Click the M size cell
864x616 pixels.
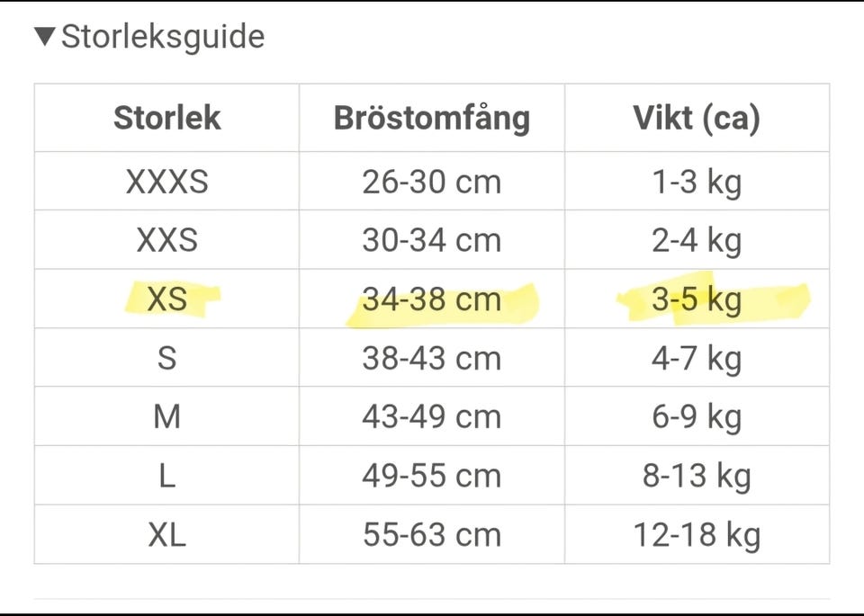166,416
